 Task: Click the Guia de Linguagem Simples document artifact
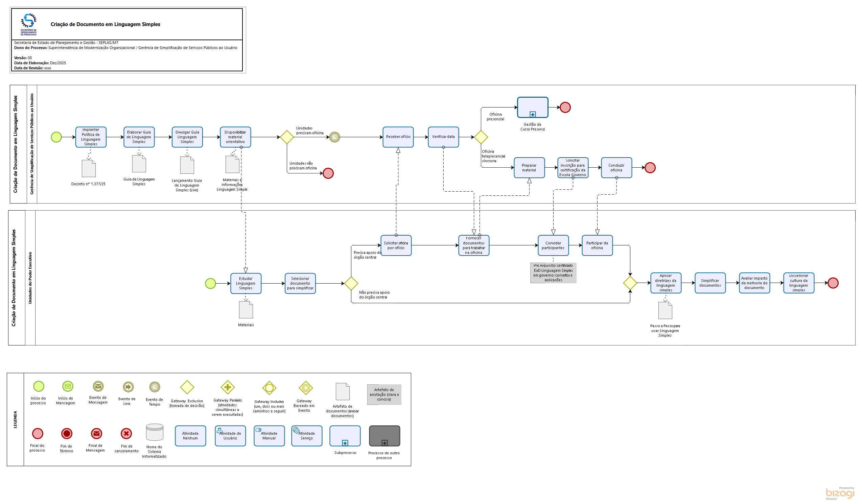(139, 164)
